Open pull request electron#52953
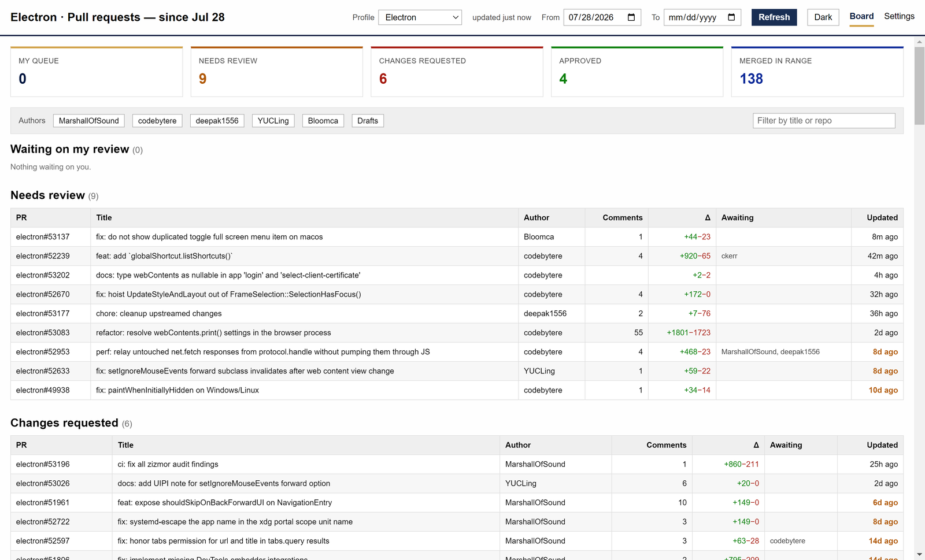925x560 pixels. (x=43, y=352)
